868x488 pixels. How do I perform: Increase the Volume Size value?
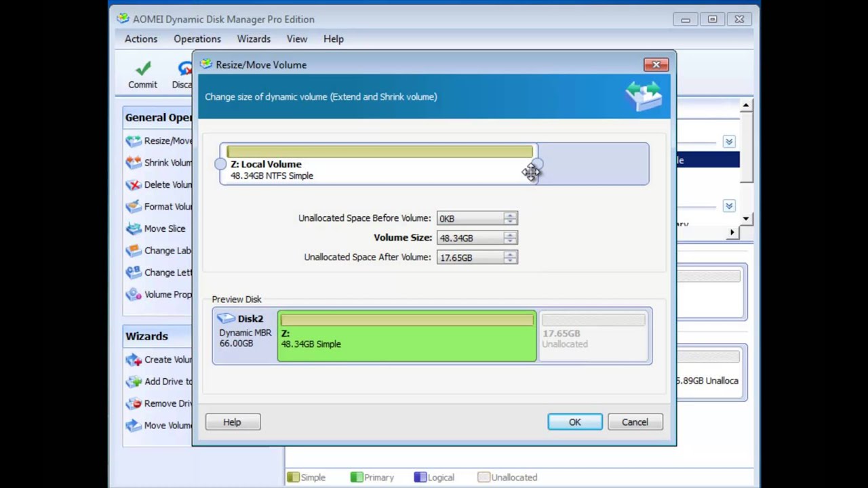point(510,235)
